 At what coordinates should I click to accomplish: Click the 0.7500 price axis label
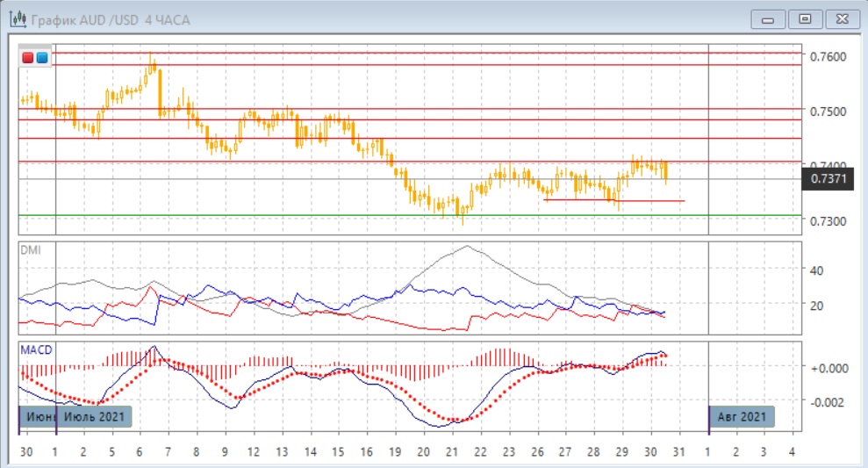[828, 112]
